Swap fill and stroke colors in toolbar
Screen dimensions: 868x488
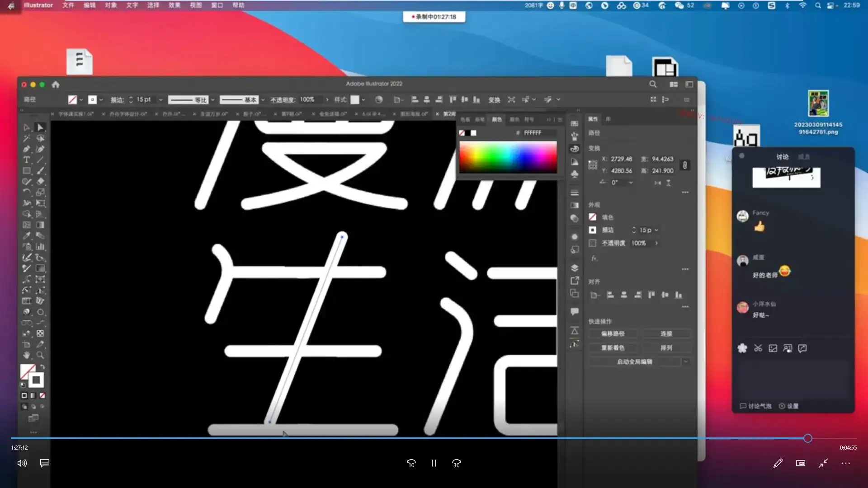pos(42,365)
